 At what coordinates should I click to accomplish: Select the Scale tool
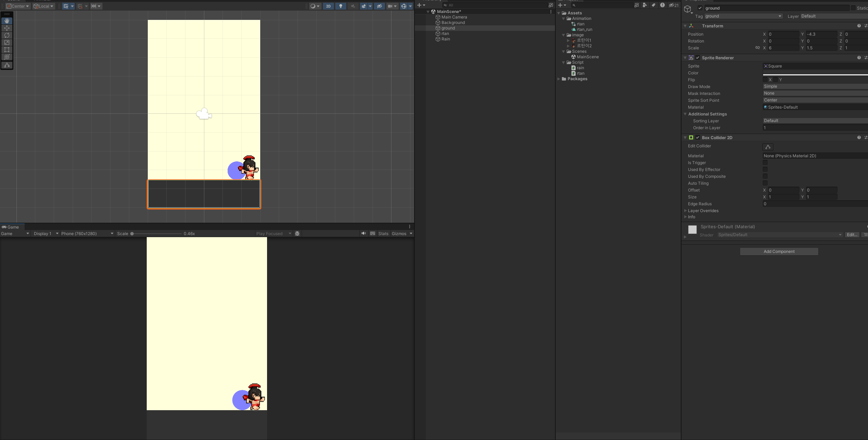point(7,42)
